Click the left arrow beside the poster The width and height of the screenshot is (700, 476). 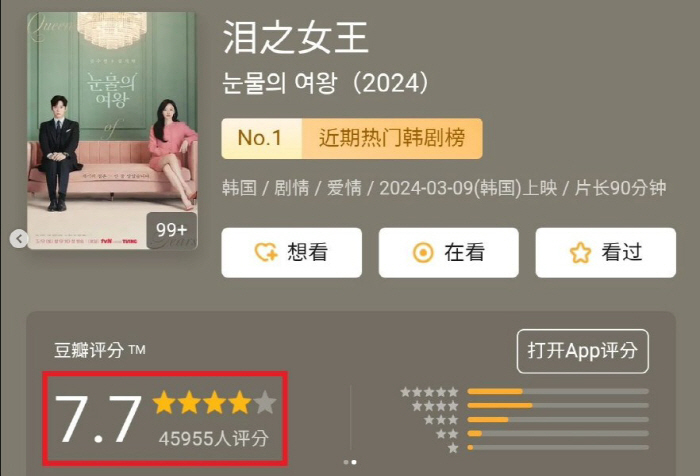(x=19, y=239)
